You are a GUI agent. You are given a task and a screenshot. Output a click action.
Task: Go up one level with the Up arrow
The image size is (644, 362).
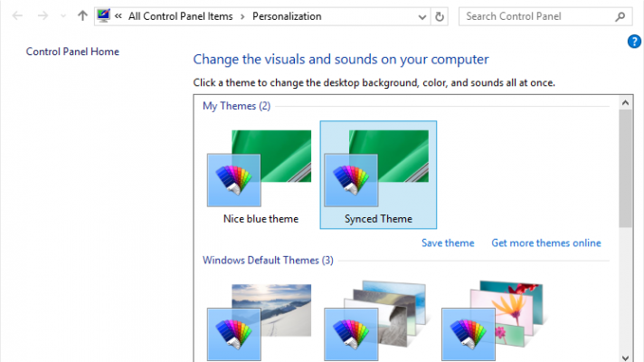82,16
